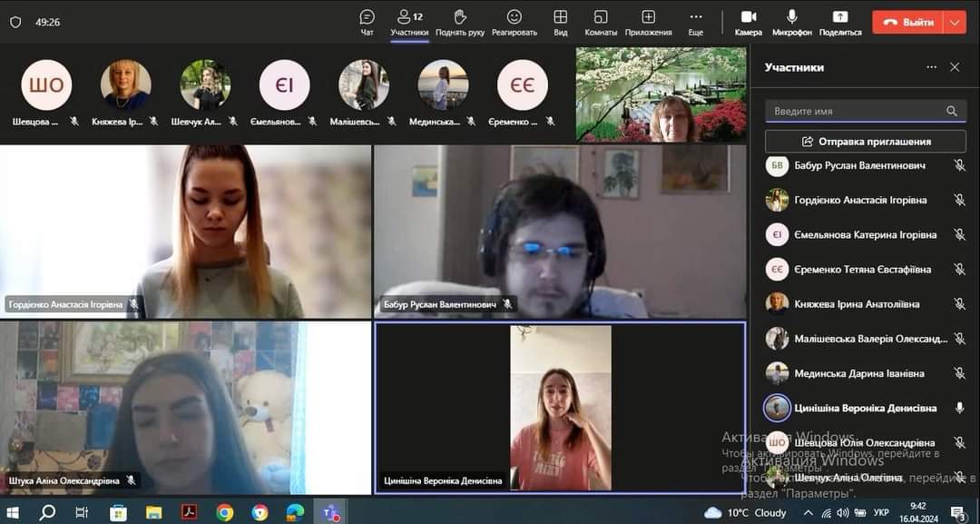Open the Еще more options menu

pos(696,23)
